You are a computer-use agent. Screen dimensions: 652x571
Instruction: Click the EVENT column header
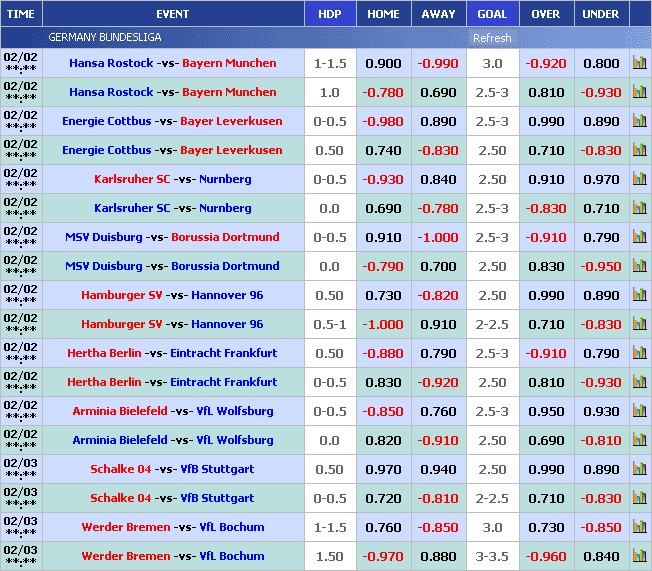(x=172, y=14)
